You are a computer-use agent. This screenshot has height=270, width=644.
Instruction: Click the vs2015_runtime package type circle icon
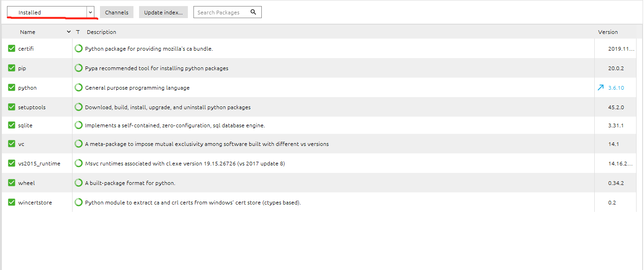(x=79, y=163)
